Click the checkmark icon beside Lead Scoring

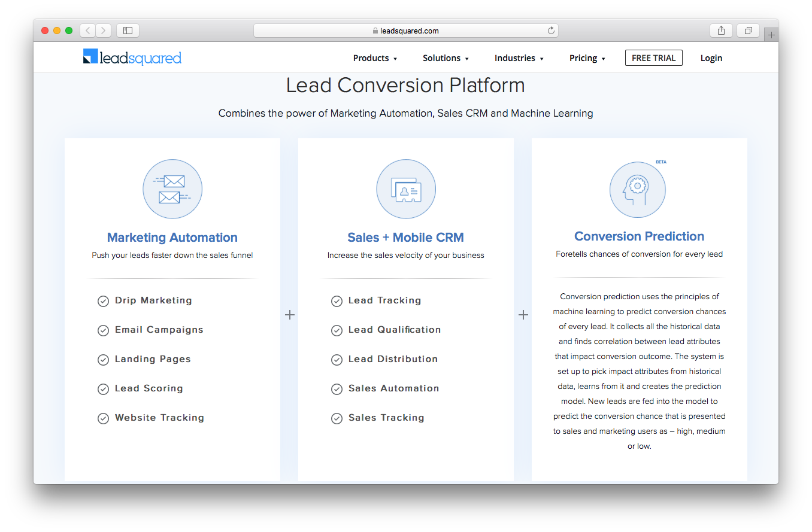point(103,389)
